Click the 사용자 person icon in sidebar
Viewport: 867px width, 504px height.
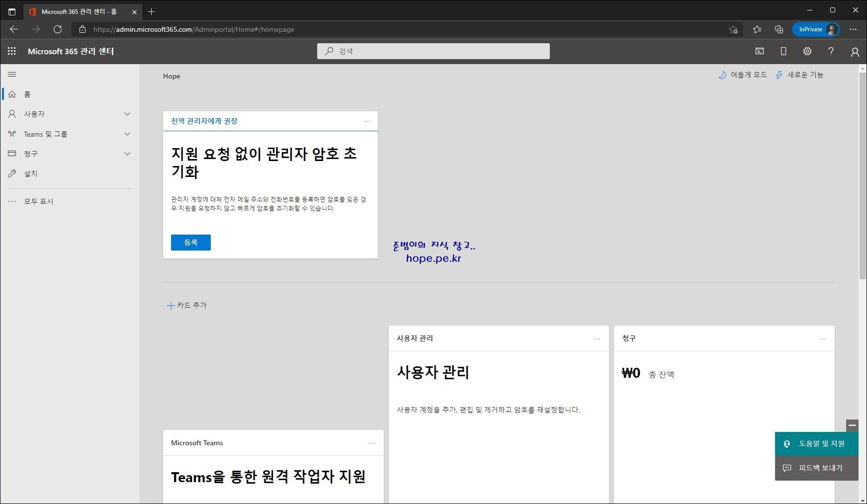(12, 114)
